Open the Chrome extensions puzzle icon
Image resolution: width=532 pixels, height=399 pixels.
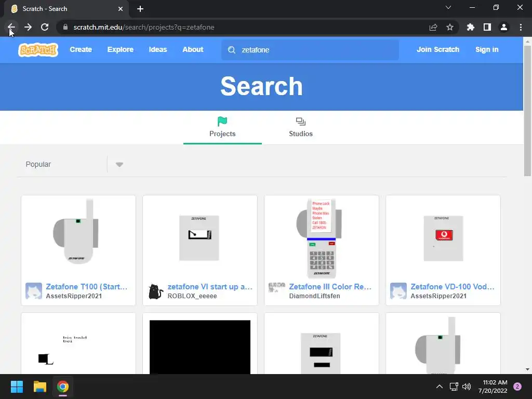pyautogui.click(x=471, y=27)
